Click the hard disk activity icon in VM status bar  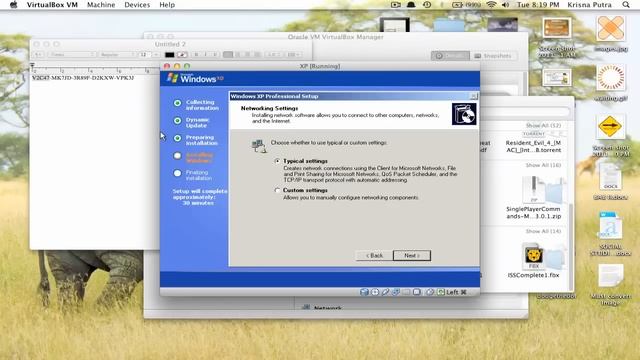point(364,292)
